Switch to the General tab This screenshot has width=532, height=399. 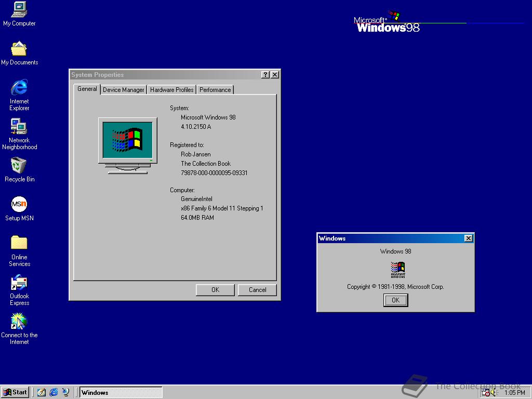point(87,89)
